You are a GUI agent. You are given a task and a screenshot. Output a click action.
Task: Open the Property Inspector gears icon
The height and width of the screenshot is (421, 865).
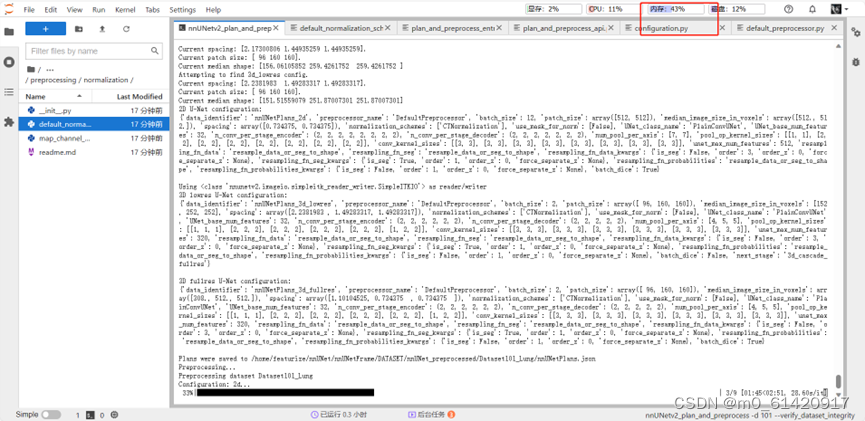(x=855, y=32)
